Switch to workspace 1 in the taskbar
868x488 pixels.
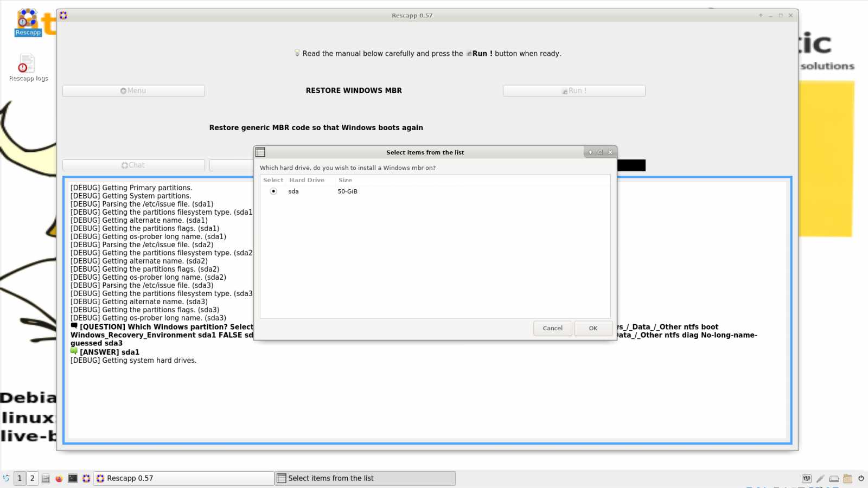coord(20,478)
